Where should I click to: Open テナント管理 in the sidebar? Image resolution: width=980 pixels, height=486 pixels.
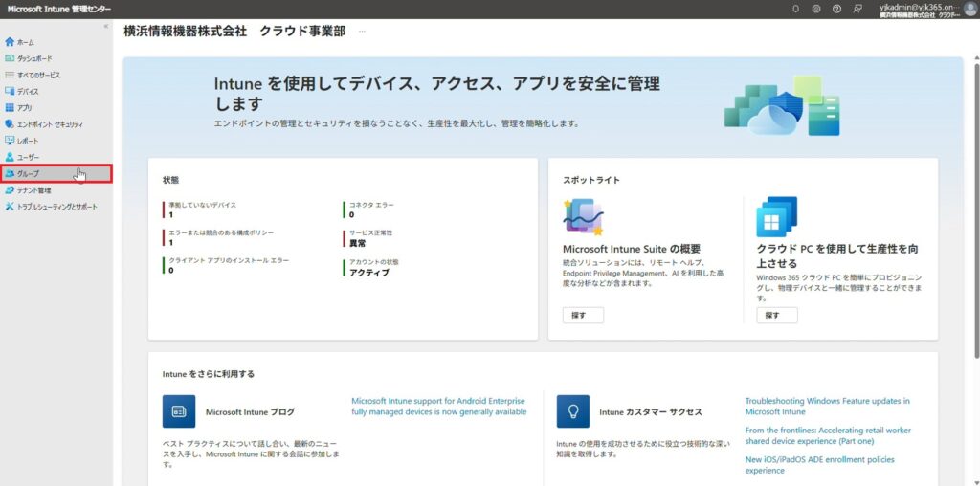(34, 189)
